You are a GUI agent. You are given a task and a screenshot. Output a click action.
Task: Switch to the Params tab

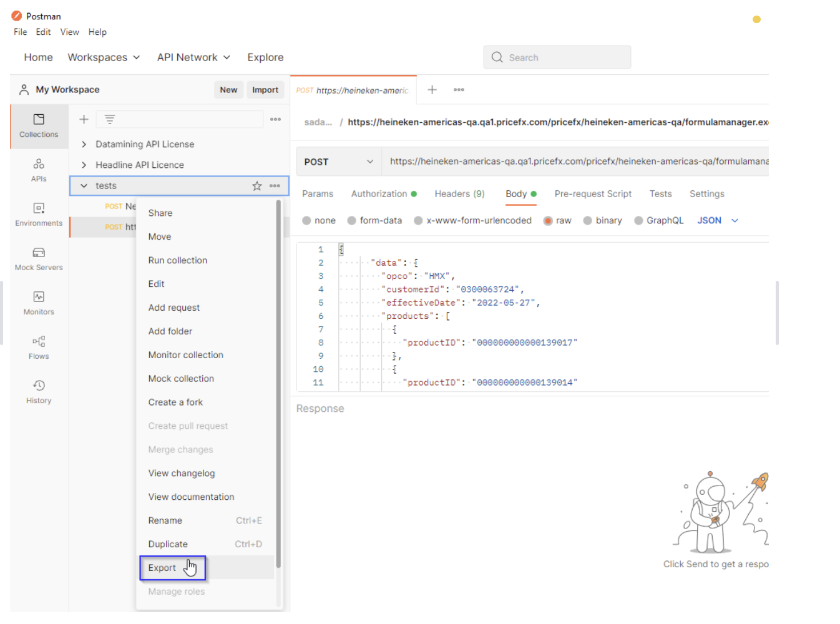click(318, 194)
